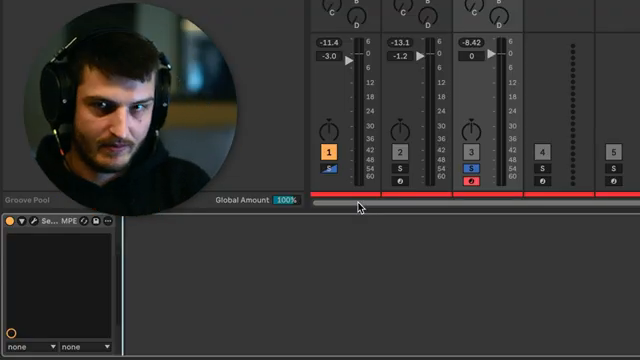
Task: Click the track 1 pan knob
Action: [329, 131]
